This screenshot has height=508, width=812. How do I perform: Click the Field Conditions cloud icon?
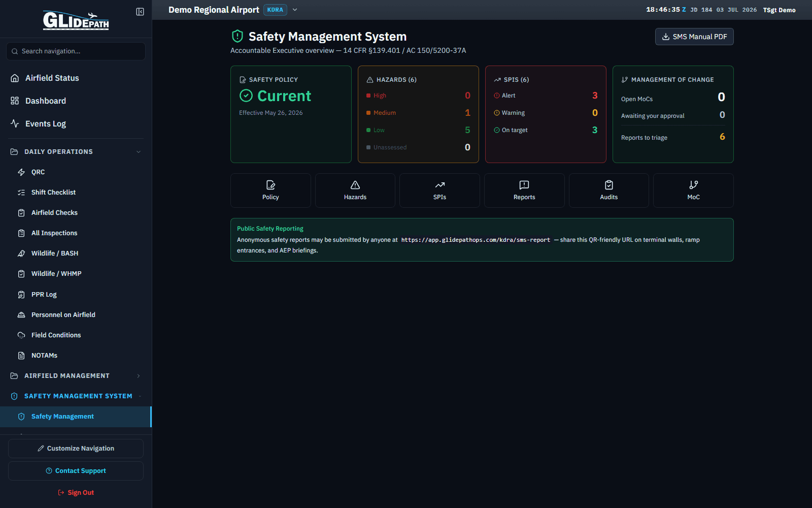(x=21, y=335)
